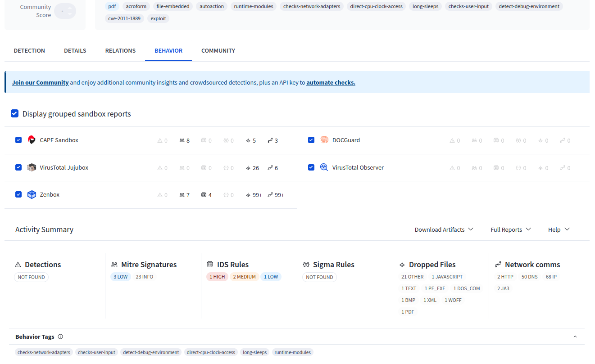Viewport: 595px width, 364px height.
Task: Open the Relations tab
Action: coord(120,51)
